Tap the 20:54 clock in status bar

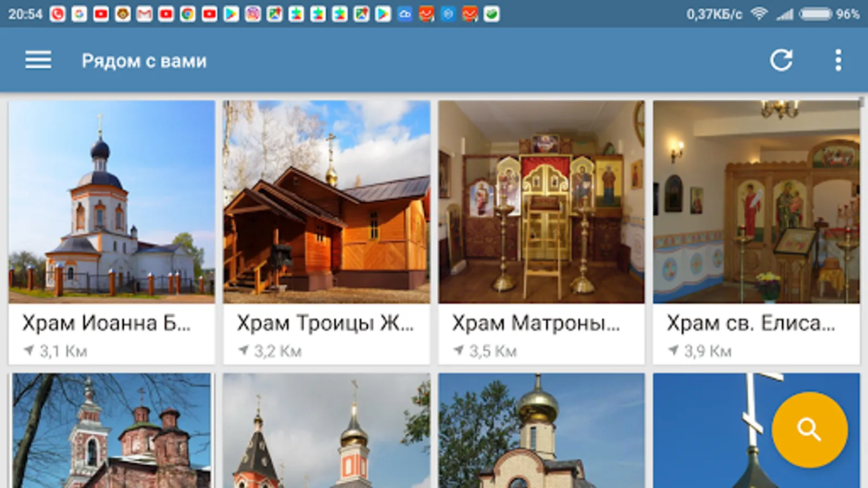click(x=25, y=14)
